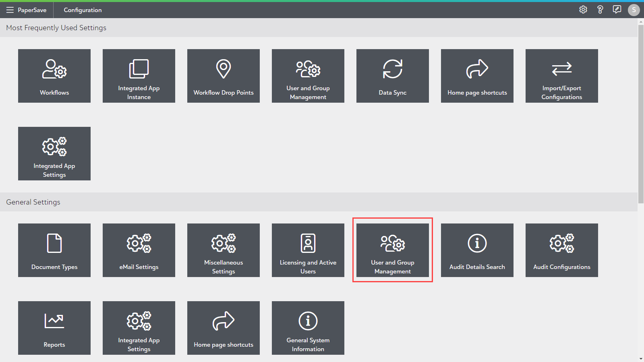
Task: Click the Configuration tab in the header
Action: click(83, 10)
